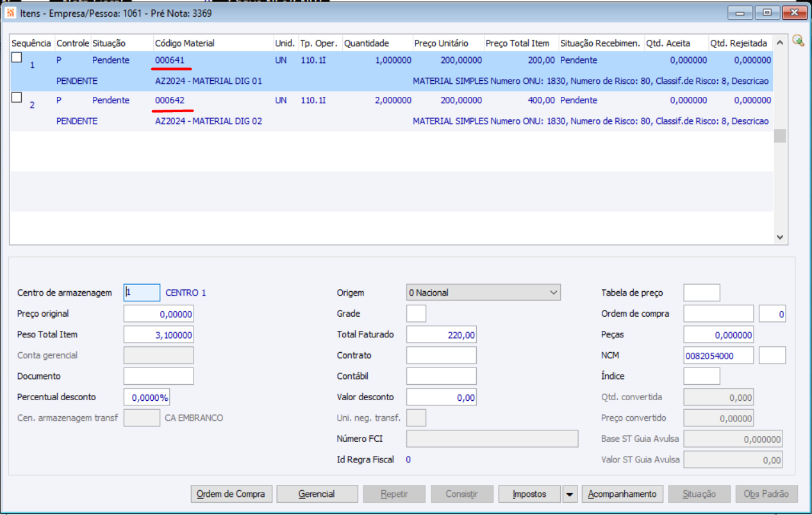Click the Situação Recebimen. column header
The width and height of the screenshot is (812, 515).
[x=601, y=43]
